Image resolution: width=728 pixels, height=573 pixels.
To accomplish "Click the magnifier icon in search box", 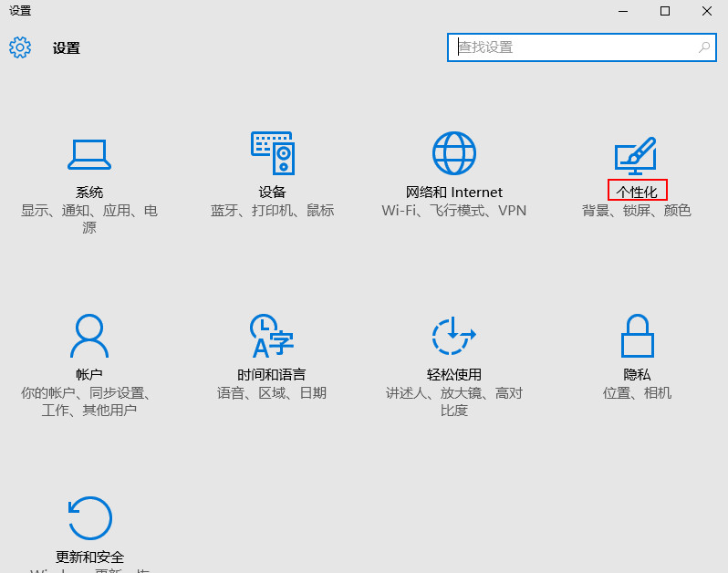I will point(704,47).
